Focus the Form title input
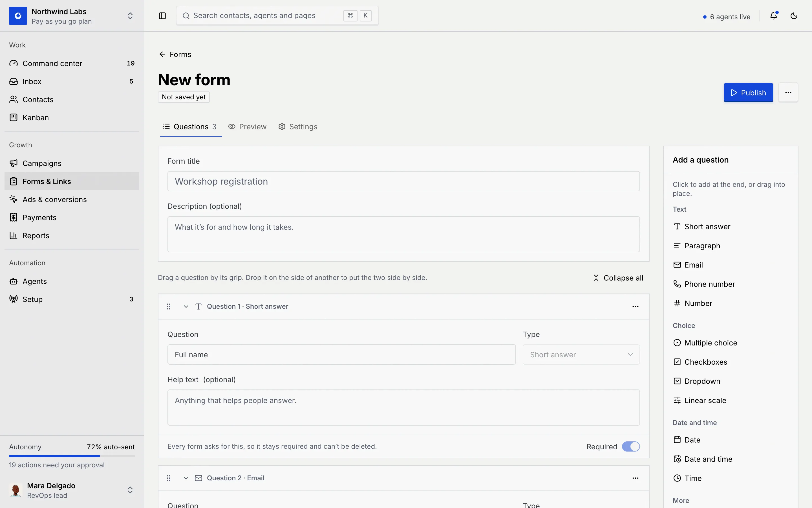This screenshot has height=508, width=812. [403, 181]
